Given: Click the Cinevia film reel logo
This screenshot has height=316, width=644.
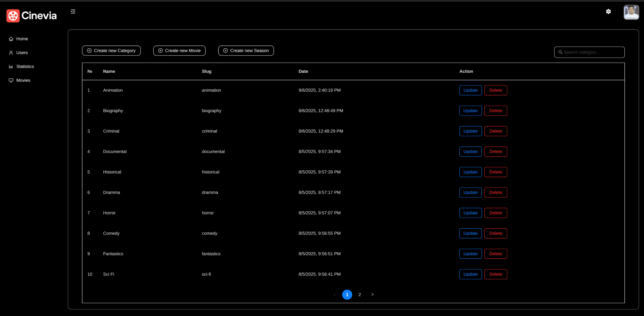Looking at the screenshot, I should tap(13, 16).
